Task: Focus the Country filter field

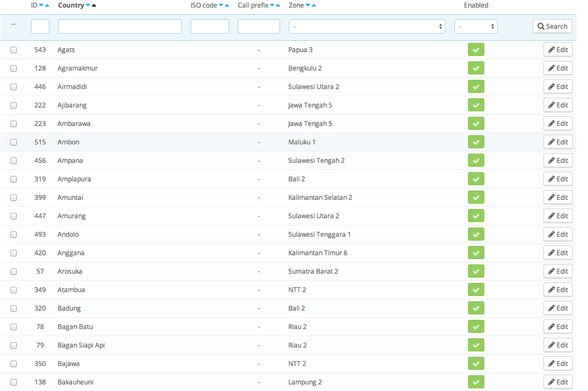Action: pyautogui.click(x=120, y=26)
